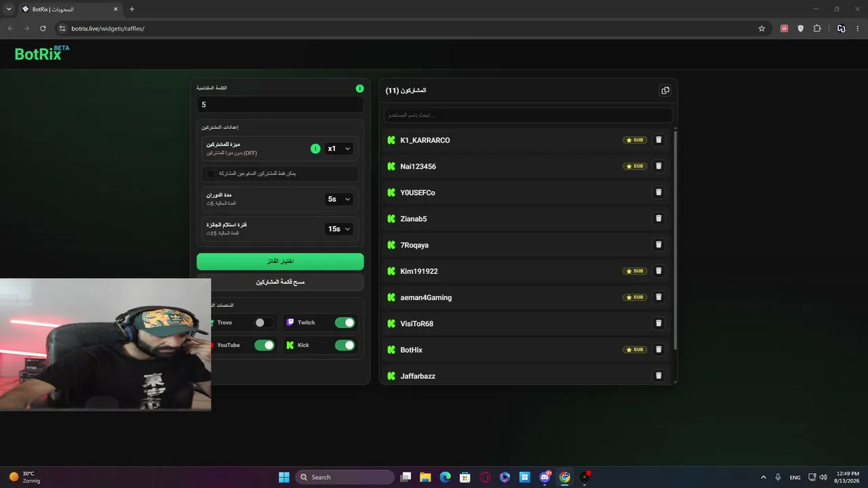This screenshot has height=488, width=868.
Task: Toggle the Twitch platform switch off
Action: (345, 323)
